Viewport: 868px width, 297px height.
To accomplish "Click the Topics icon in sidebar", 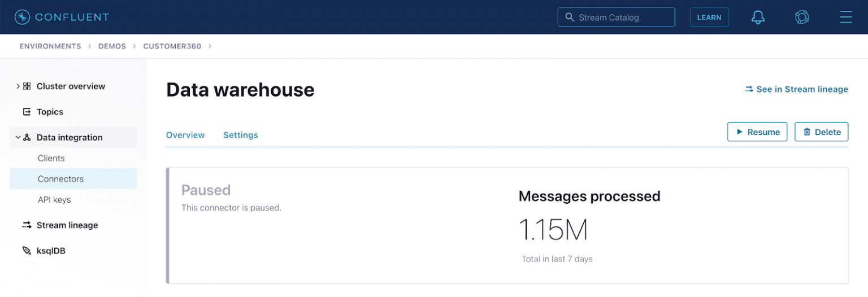I will (x=27, y=112).
